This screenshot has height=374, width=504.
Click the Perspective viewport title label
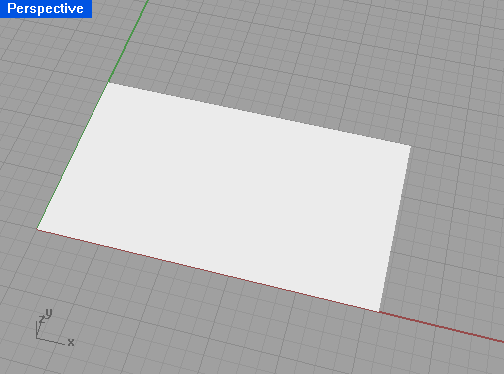[45, 8]
